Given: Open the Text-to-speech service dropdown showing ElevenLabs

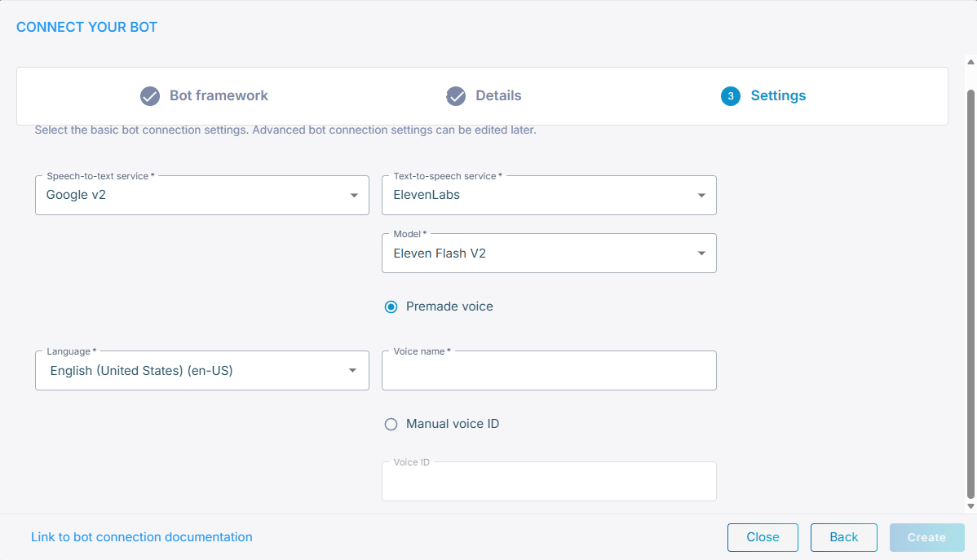Looking at the screenshot, I should [x=548, y=196].
